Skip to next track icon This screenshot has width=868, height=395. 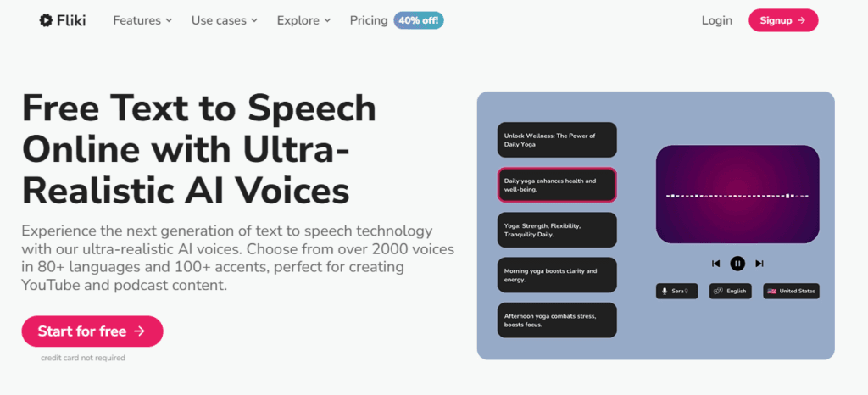[x=759, y=264]
